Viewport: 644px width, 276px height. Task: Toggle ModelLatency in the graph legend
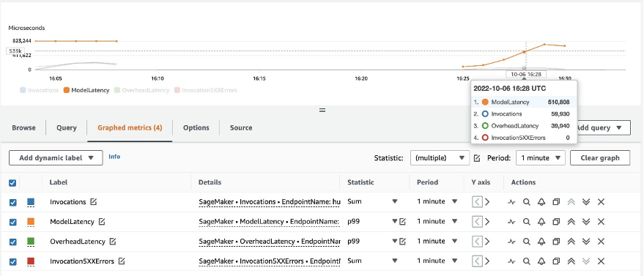86,90
